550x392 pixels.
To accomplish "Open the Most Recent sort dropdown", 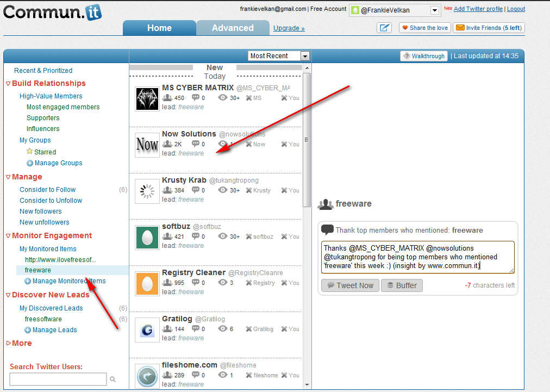I will coord(305,56).
